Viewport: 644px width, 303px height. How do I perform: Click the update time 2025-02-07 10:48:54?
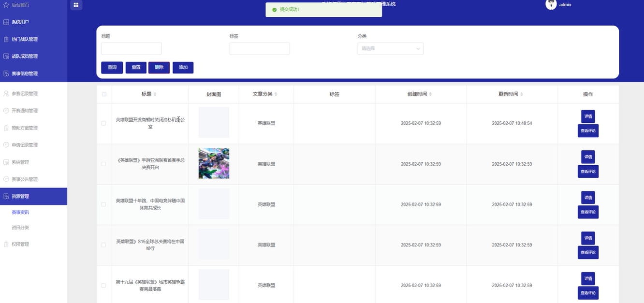point(512,123)
